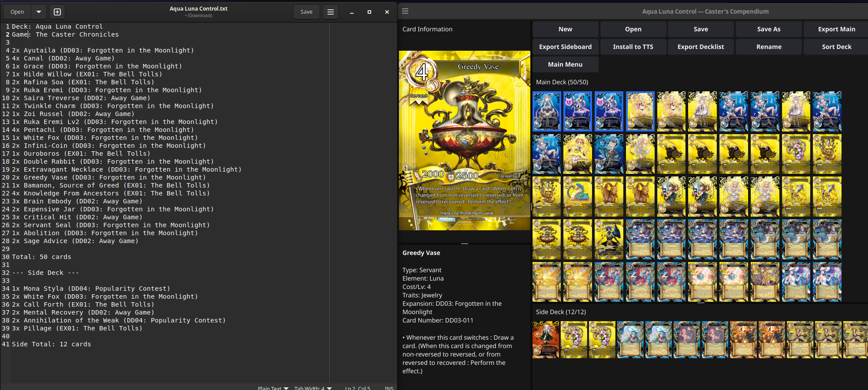This screenshot has height=390, width=868.
Task: Open the text editor hamburger menu
Action: pyautogui.click(x=331, y=12)
